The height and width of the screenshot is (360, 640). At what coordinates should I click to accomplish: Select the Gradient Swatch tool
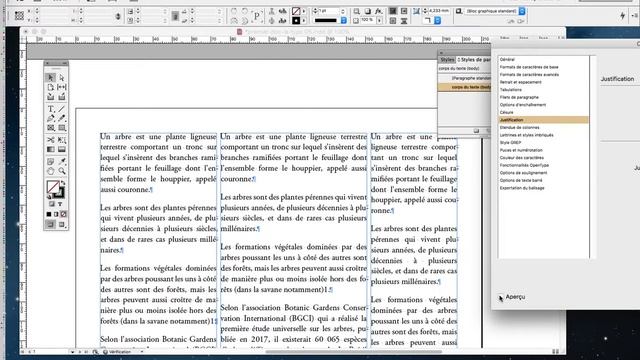click(51, 150)
